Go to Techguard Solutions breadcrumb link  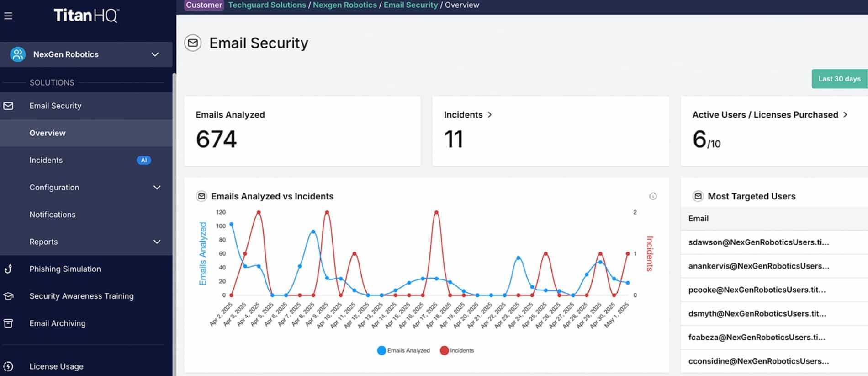coord(267,5)
